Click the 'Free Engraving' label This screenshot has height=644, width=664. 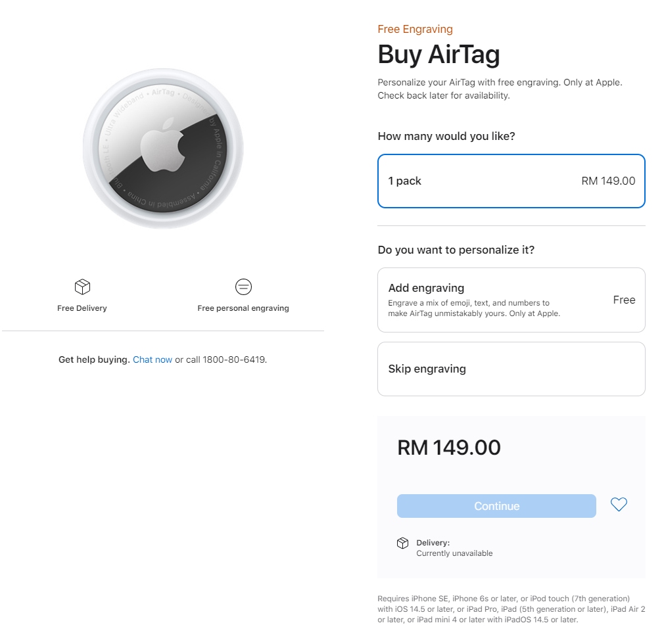[414, 29]
